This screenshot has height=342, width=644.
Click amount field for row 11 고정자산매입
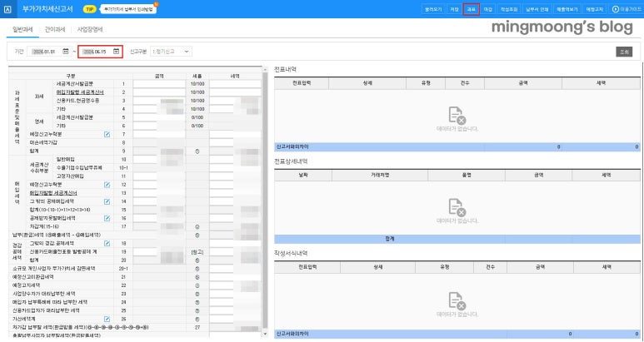coord(159,176)
